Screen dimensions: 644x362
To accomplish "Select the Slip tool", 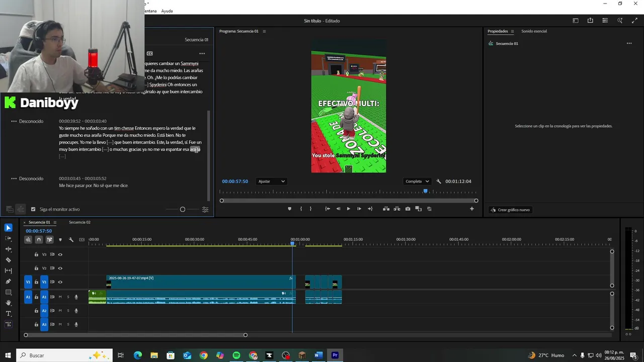I will 8,270.
